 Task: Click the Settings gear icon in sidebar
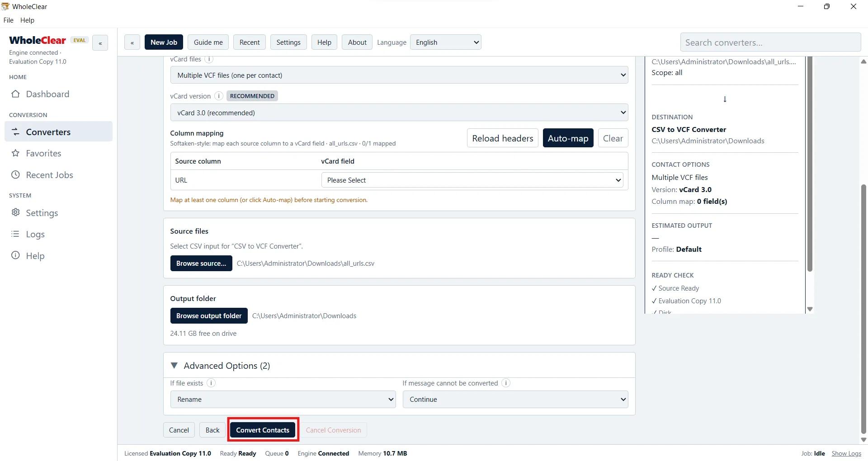(x=15, y=212)
